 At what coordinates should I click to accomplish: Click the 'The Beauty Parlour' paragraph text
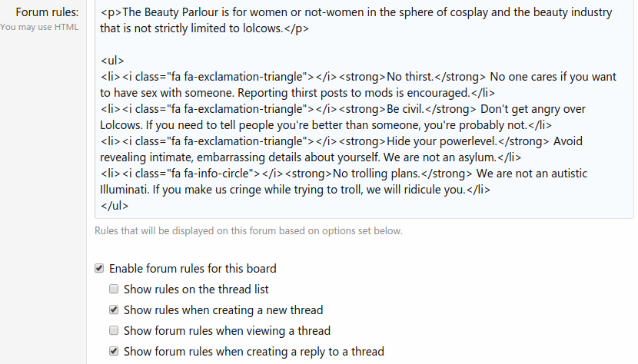point(356,20)
